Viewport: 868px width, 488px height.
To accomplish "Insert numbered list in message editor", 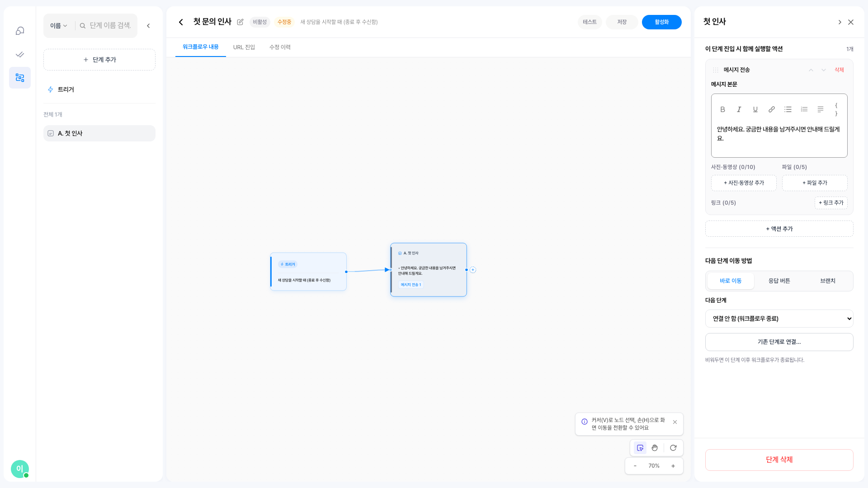I will pyautogui.click(x=804, y=109).
